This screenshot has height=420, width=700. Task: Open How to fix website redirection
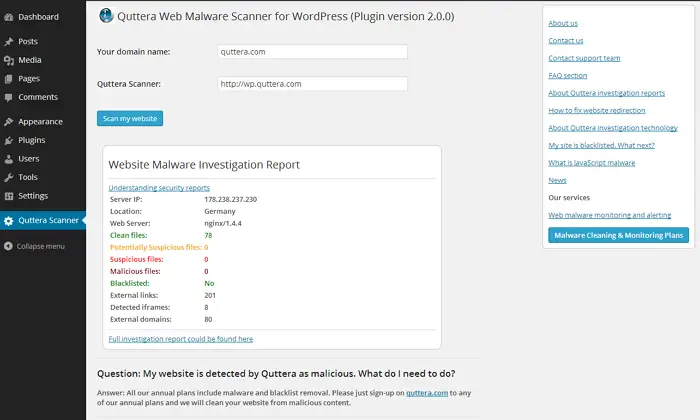click(596, 110)
